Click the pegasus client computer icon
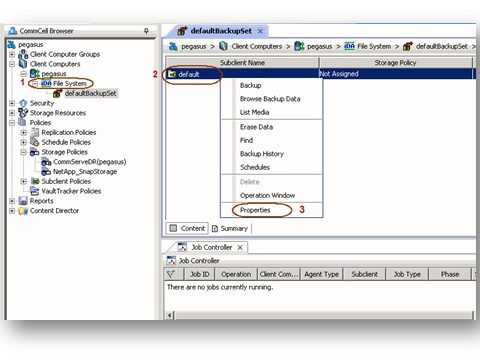The height and width of the screenshot is (363, 480). click(35, 74)
